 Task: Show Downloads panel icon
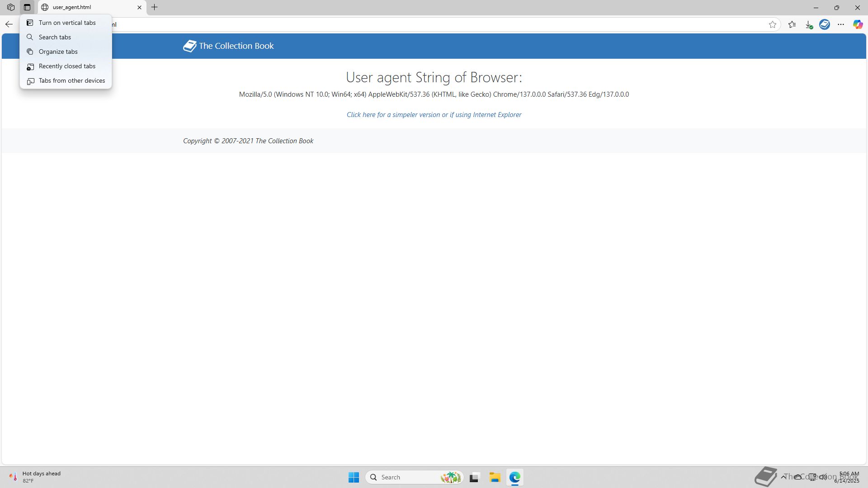[x=808, y=24]
